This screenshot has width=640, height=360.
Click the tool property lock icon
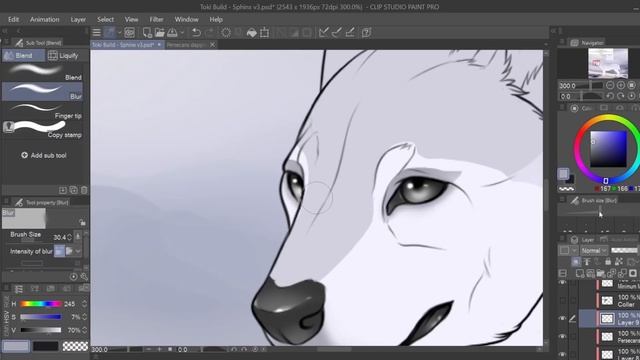point(82,222)
